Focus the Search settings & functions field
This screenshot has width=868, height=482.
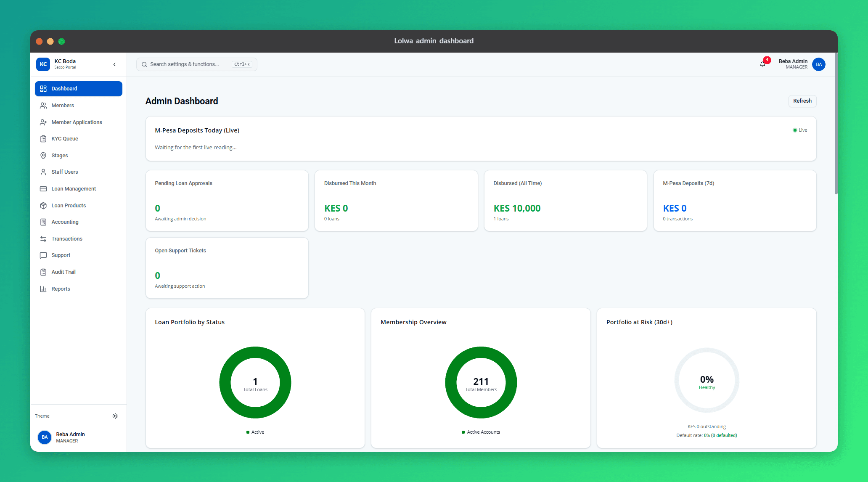(197, 64)
